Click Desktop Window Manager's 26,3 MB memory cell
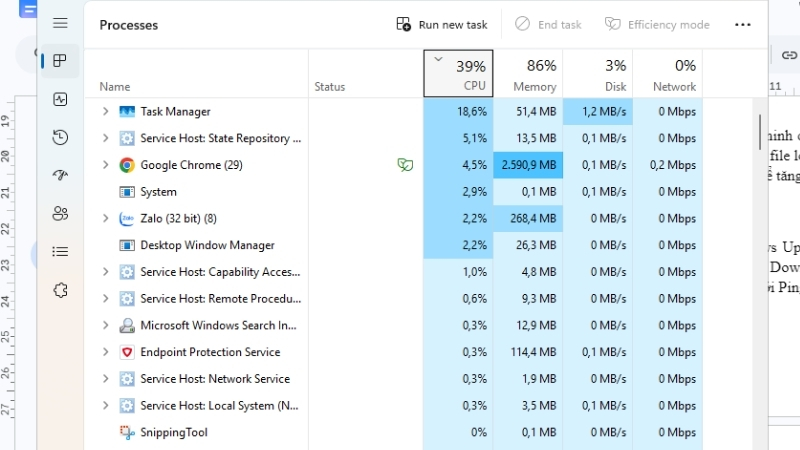 coord(528,245)
